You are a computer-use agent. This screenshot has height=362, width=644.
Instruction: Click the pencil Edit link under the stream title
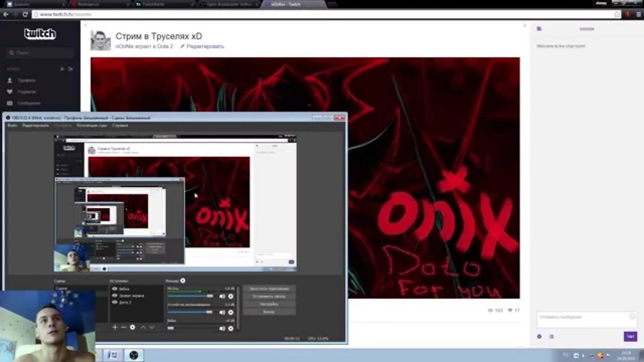pyautogui.click(x=202, y=46)
